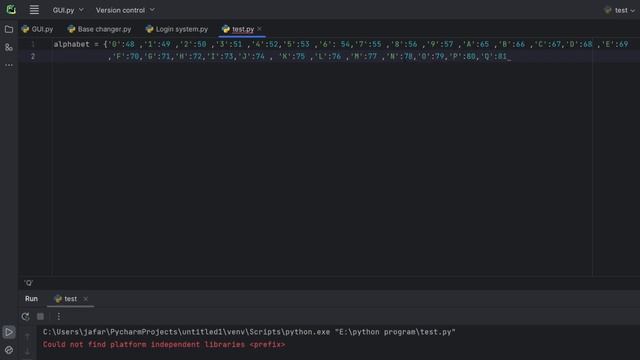Open the Problems tool window icon

[x=9, y=350]
